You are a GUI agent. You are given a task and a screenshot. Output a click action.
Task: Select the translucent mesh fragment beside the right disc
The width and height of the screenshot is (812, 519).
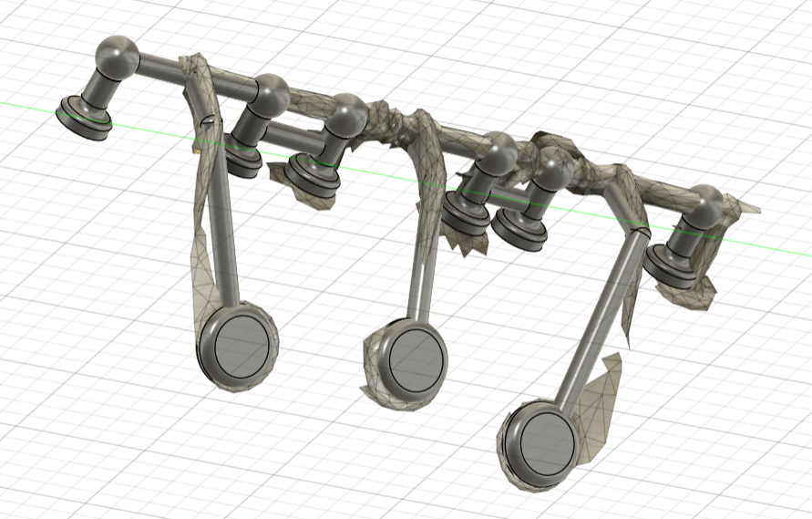point(597,410)
